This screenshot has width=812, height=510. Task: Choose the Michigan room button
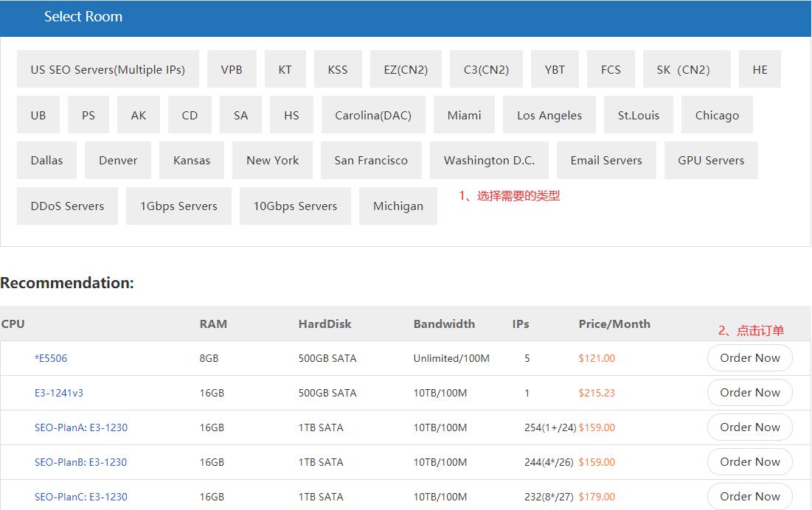[398, 206]
